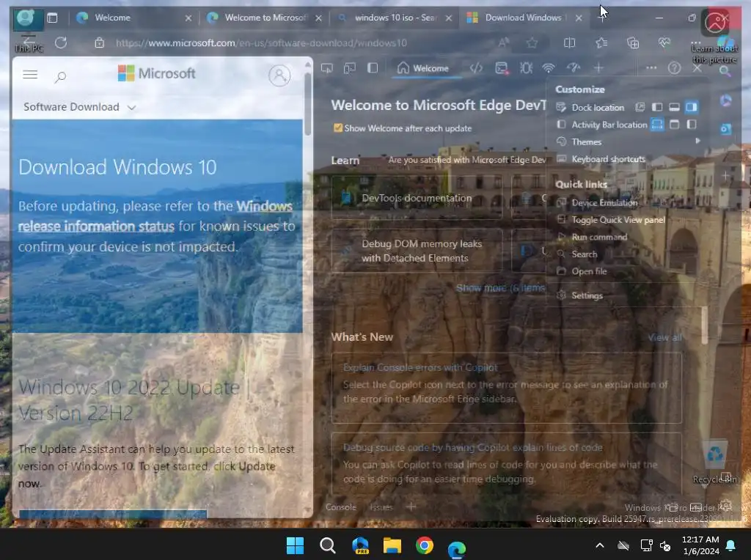Open the Edge sidebar search icon
This screenshot has width=751, height=560.
click(725, 71)
